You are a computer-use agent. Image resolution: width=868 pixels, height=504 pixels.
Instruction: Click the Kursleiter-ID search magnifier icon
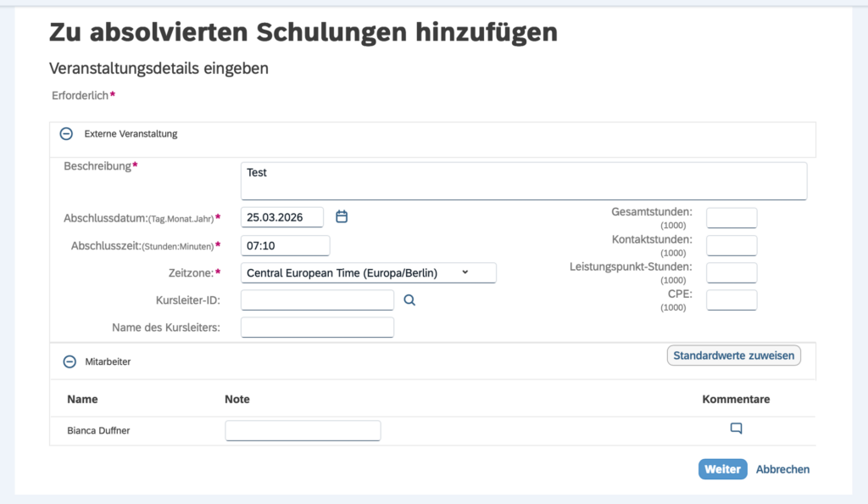409,300
